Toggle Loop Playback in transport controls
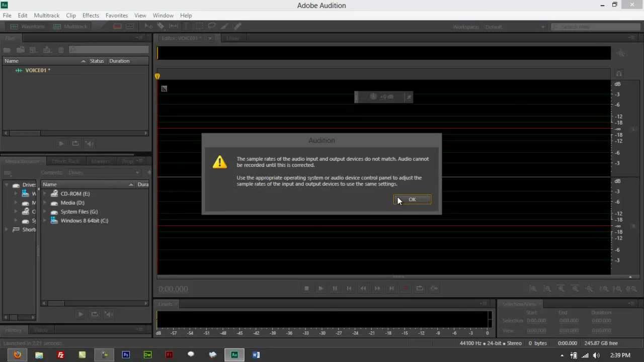This screenshot has height=362, width=644. click(x=420, y=288)
